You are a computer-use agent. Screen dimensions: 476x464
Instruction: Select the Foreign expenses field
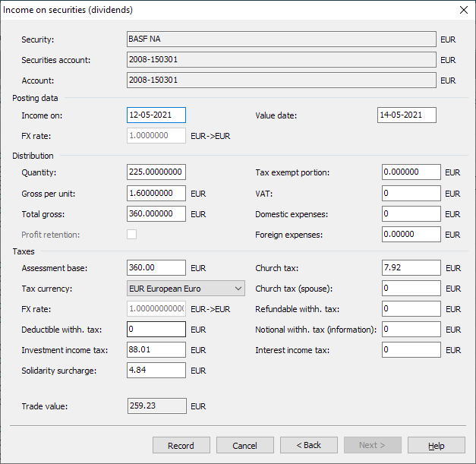pyautogui.click(x=411, y=235)
